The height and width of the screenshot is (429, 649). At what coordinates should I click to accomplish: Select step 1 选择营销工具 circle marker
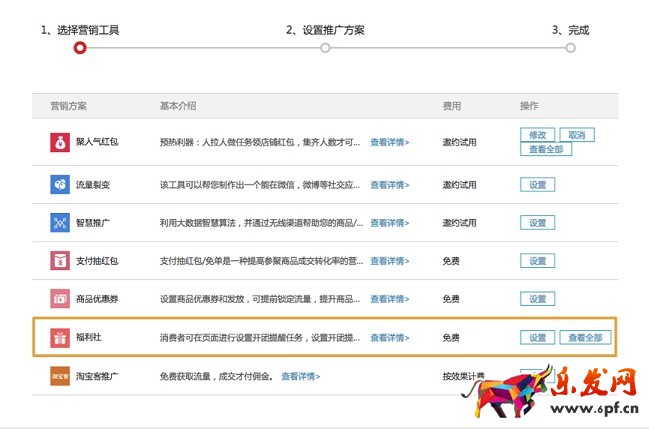[80, 47]
